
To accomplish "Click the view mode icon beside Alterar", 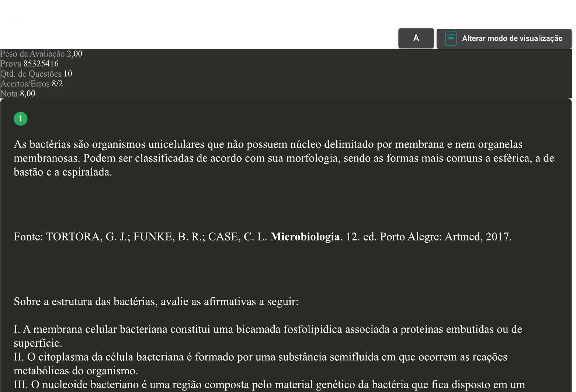I will point(451,38).
